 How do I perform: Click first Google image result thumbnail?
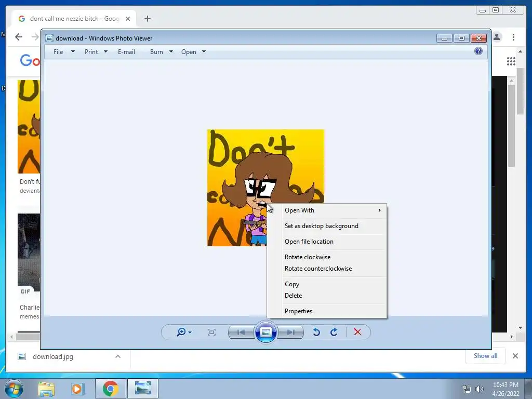[29, 127]
